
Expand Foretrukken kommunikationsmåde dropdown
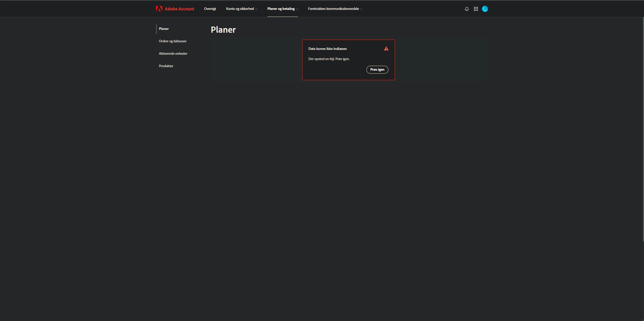click(x=335, y=9)
